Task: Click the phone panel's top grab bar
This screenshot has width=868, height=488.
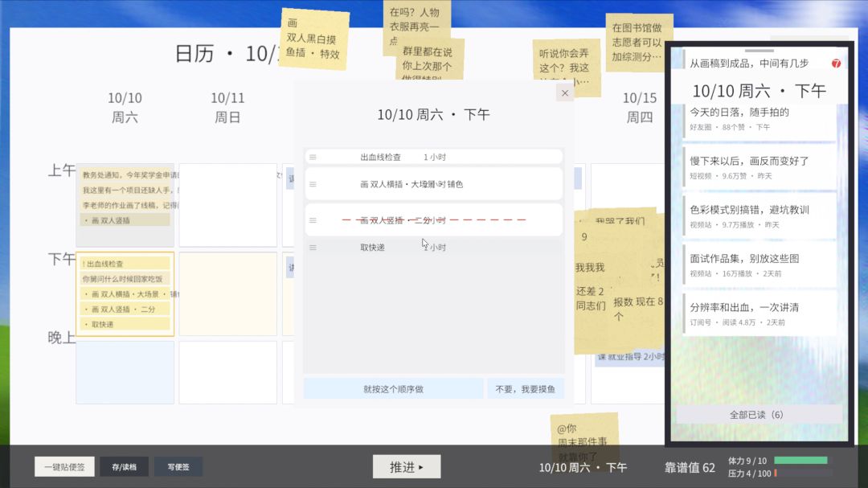Action: (x=759, y=51)
